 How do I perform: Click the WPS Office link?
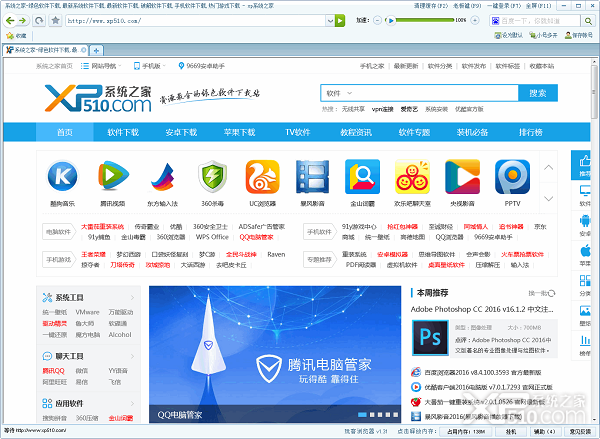pyautogui.click(x=212, y=237)
